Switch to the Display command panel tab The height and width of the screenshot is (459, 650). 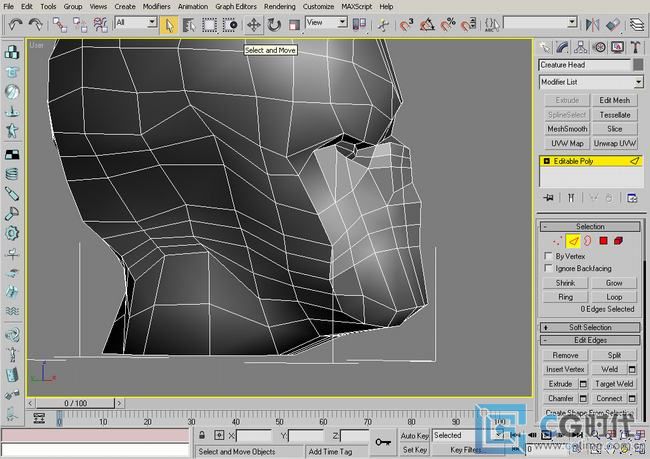[x=618, y=47]
